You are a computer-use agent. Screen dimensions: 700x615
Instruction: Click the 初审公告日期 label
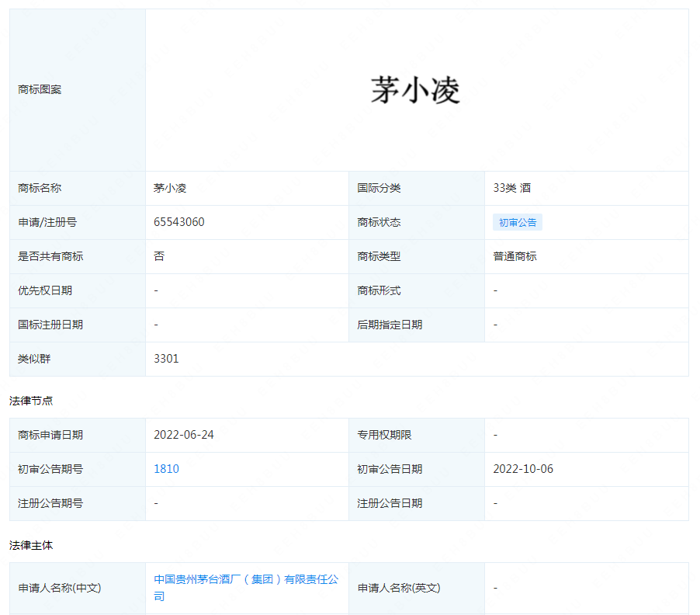click(390, 469)
